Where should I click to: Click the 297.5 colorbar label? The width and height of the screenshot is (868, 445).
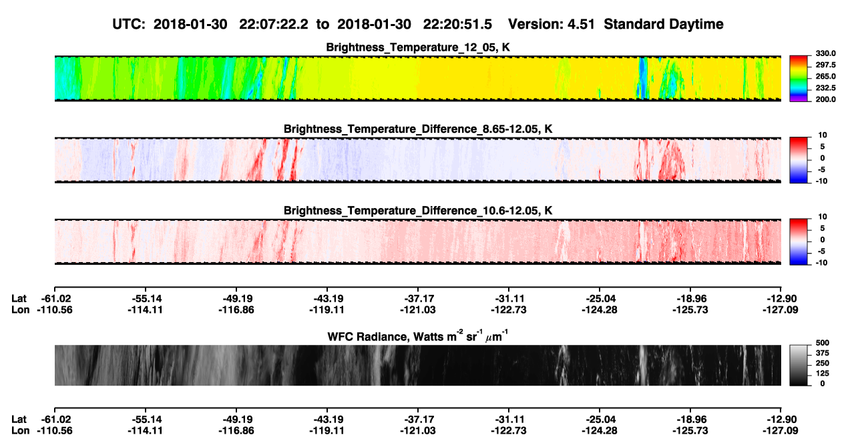(x=825, y=65)
